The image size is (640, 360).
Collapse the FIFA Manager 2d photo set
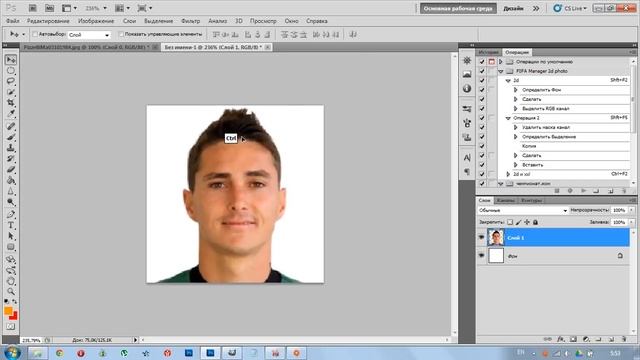501,71
